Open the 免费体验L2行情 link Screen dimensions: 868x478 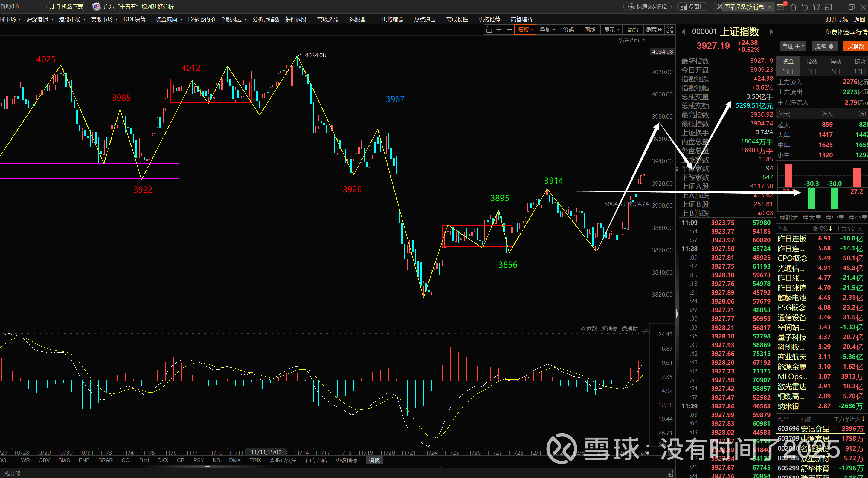tap(846, 32)
